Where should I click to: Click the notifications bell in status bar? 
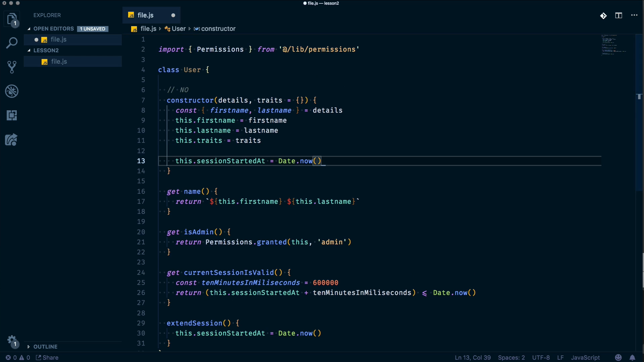pos(632,358)
